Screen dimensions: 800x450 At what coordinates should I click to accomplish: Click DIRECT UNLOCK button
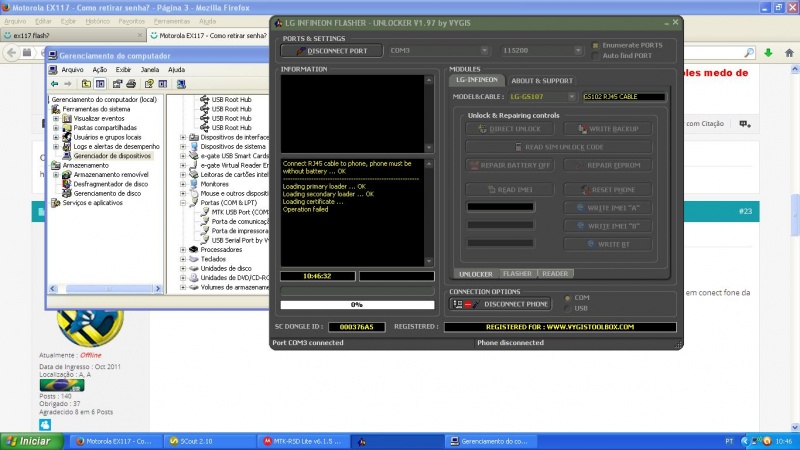click(x=510, y=129)
